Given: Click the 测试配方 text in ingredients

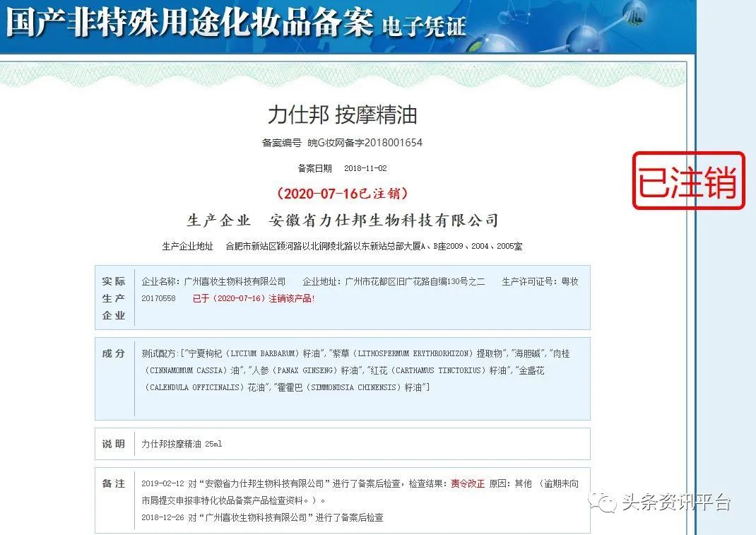Looking at the screenshot, I should tap(159, 353).
